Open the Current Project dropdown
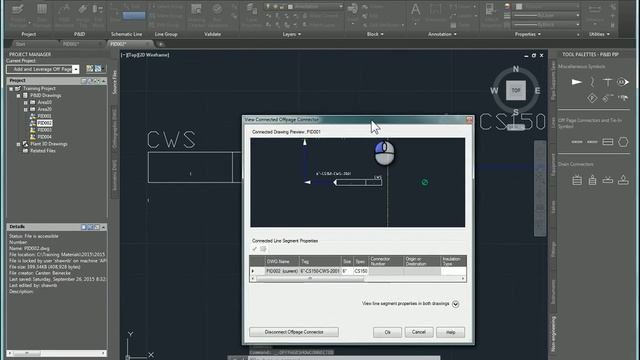Viewport: 640px width, 360px height. [x=76, y=69]
